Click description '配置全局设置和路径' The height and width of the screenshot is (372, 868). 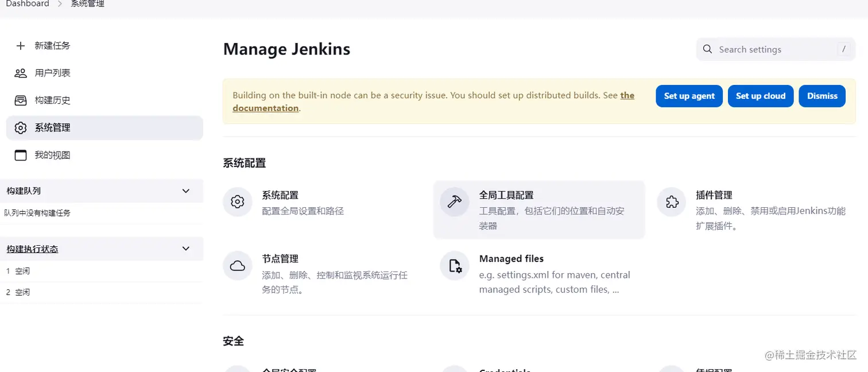pyautogui.click(x=303, y=211)
